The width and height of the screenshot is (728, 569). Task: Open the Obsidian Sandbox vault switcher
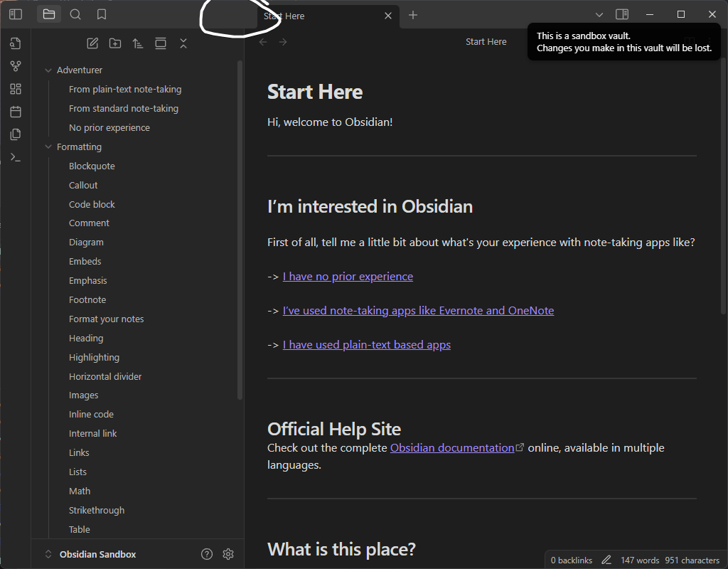click(90, 554)
